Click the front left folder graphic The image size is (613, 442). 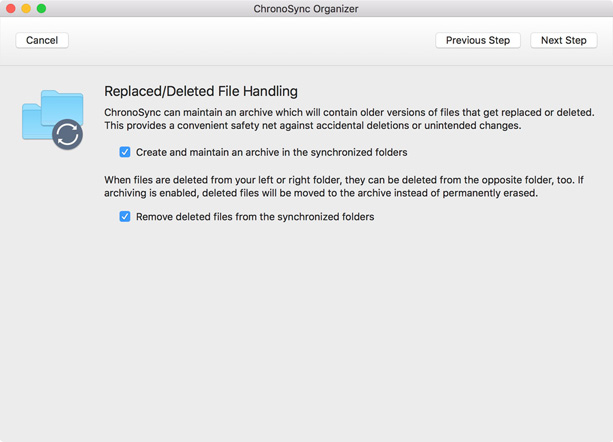coord(34,122)
